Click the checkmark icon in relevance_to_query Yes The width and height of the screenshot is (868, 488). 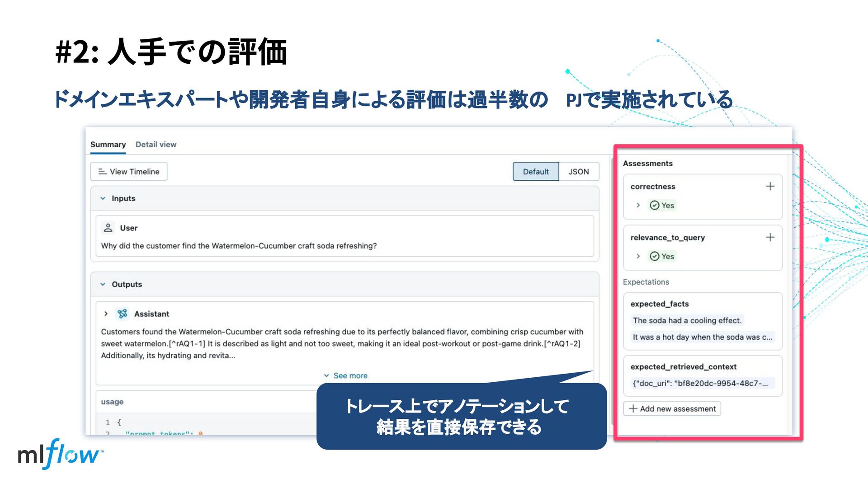[x=654, y=256]
